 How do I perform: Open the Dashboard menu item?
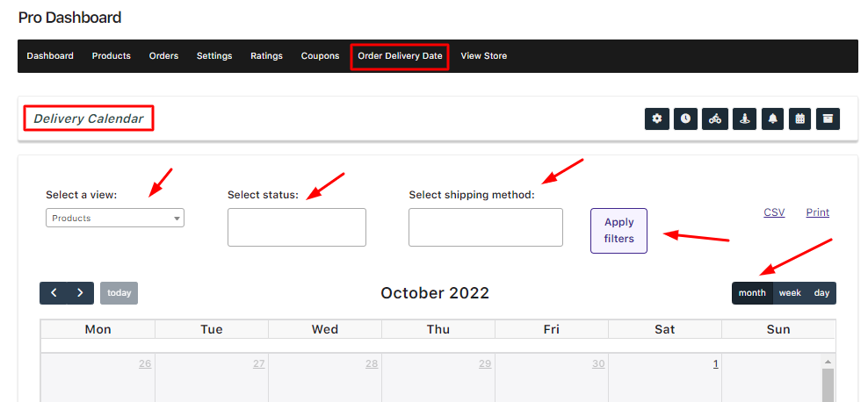[50, 56]
